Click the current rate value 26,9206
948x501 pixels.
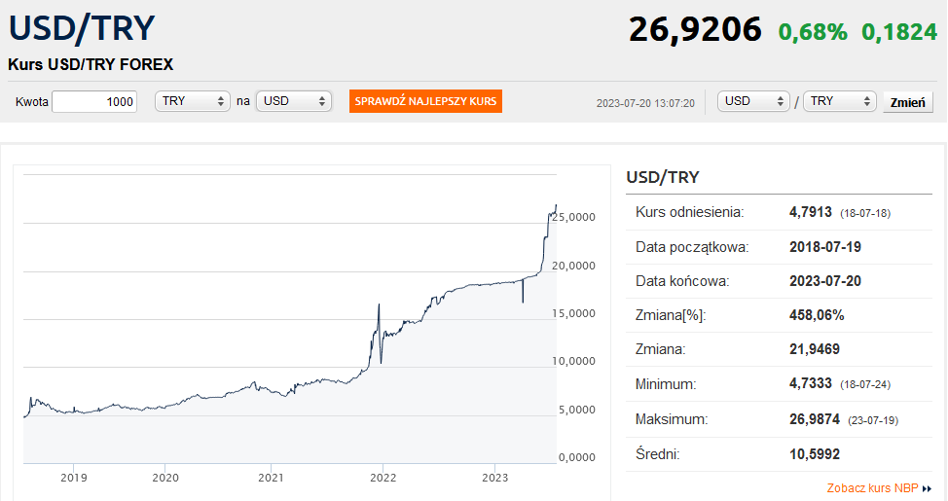tap(695, 30)
